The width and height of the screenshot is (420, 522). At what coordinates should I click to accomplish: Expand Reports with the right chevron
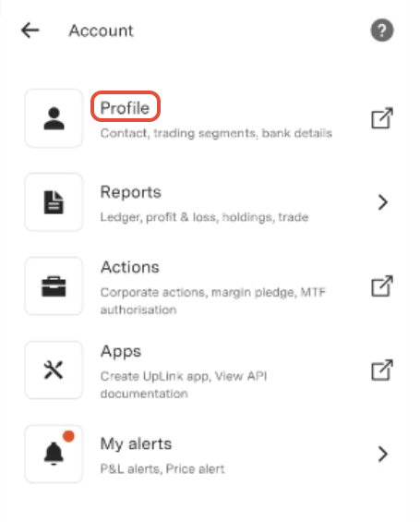pyautogui.click(x=383, y=202)
